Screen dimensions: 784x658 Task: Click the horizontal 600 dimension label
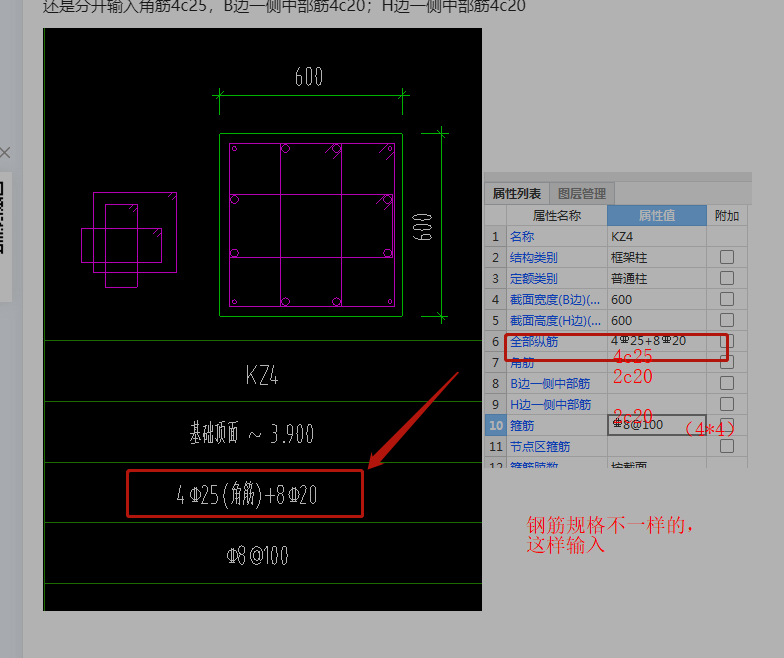(308, 76)
